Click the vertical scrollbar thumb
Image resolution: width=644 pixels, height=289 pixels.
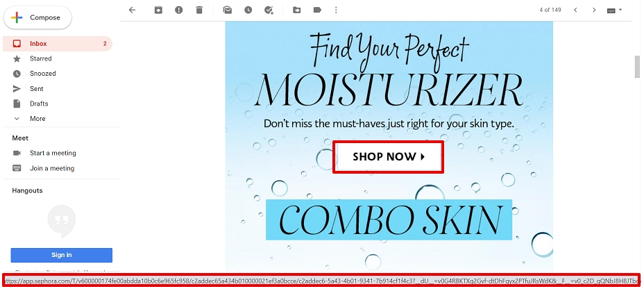(x=637, y=67)
